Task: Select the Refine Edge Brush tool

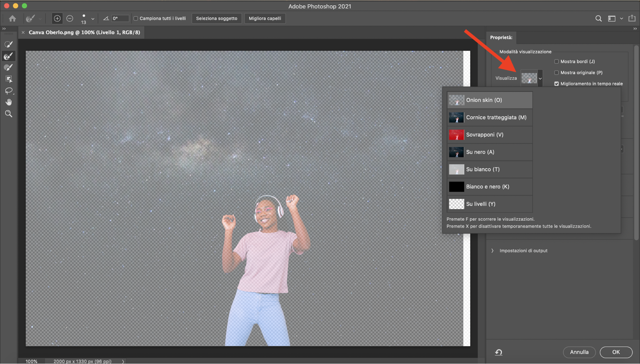Action: (x=9, y=56)
